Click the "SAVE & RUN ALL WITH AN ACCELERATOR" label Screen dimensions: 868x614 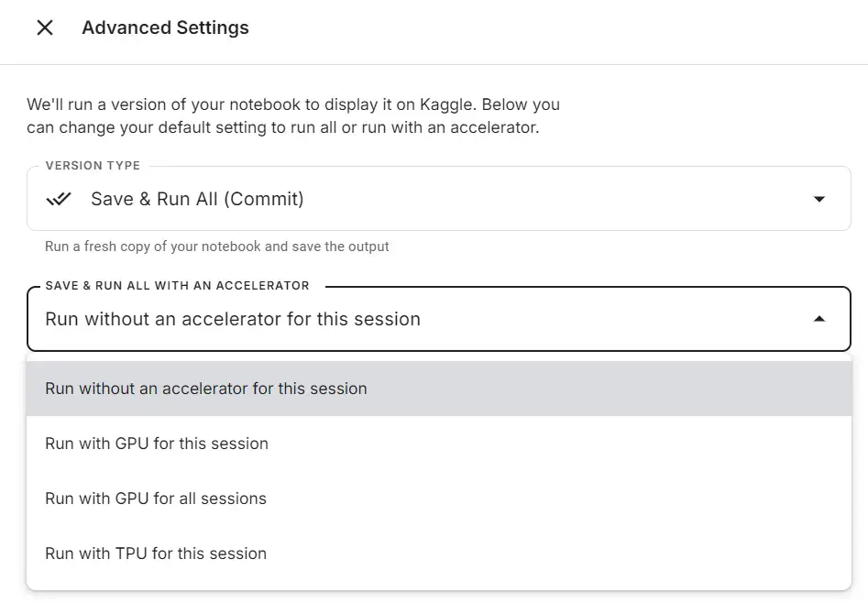coord(177,286)
